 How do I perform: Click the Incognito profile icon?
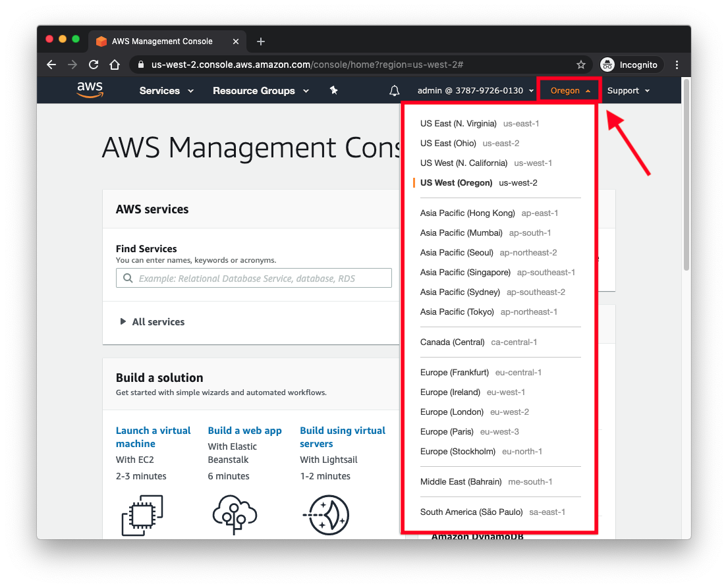click(x=607, y=65)
